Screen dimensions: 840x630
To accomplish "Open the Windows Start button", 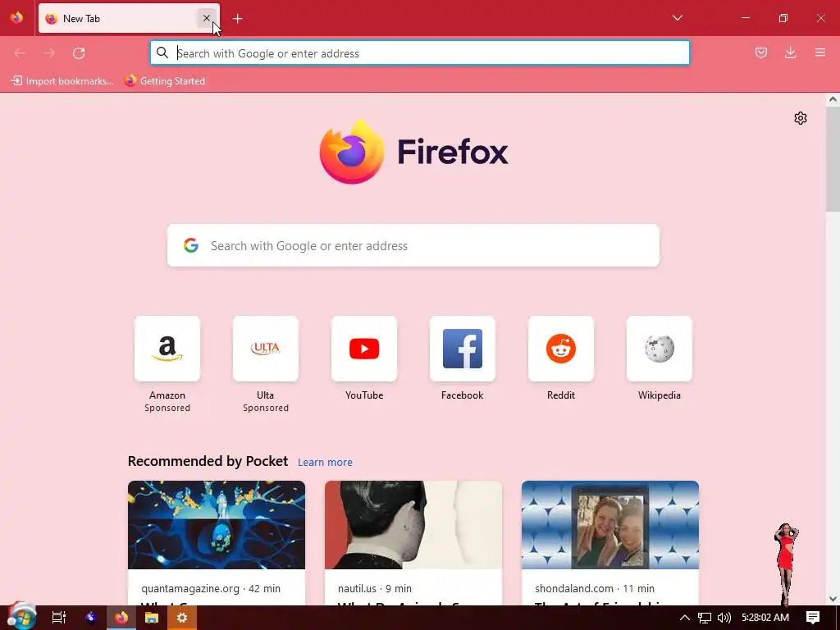I will point(21,616).
